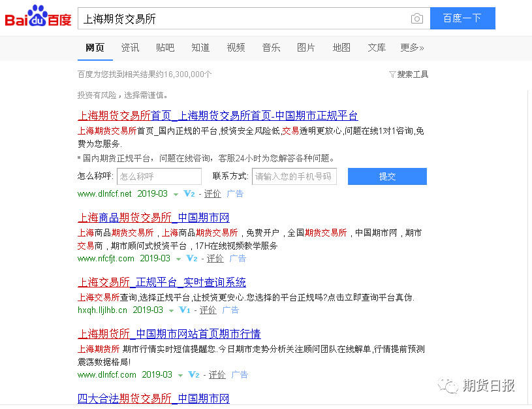Open the 搜索工具 filter
Image resolution: width=532 pixels, height=409 pixels.
point(409,74)
